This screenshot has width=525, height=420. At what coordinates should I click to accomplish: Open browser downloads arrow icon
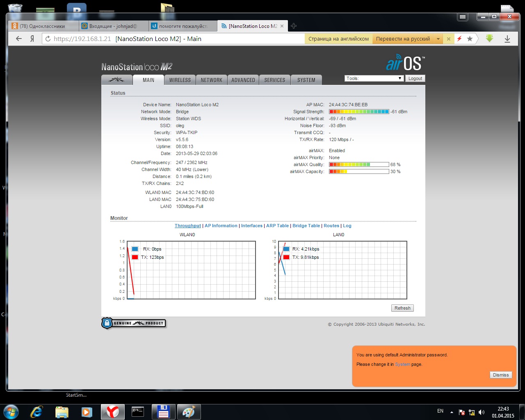click(507, 39)
